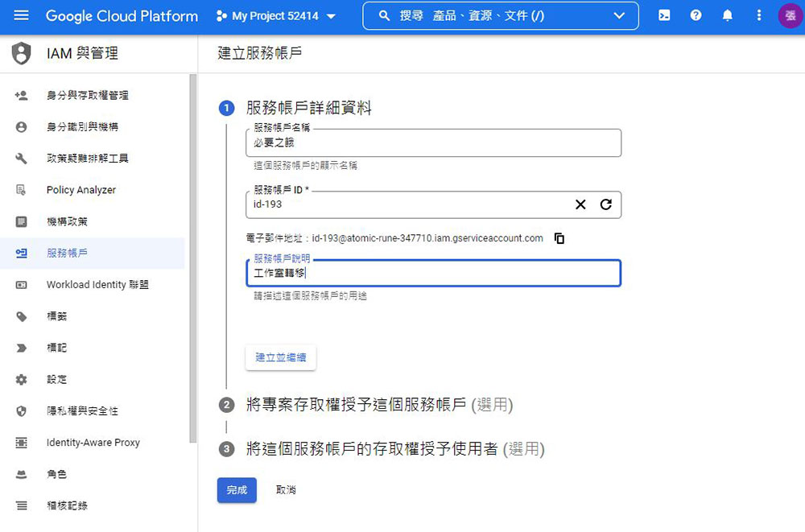Click the IAM 與管理 header text
This screenshot has height=532, width=805.
(82, 53)
